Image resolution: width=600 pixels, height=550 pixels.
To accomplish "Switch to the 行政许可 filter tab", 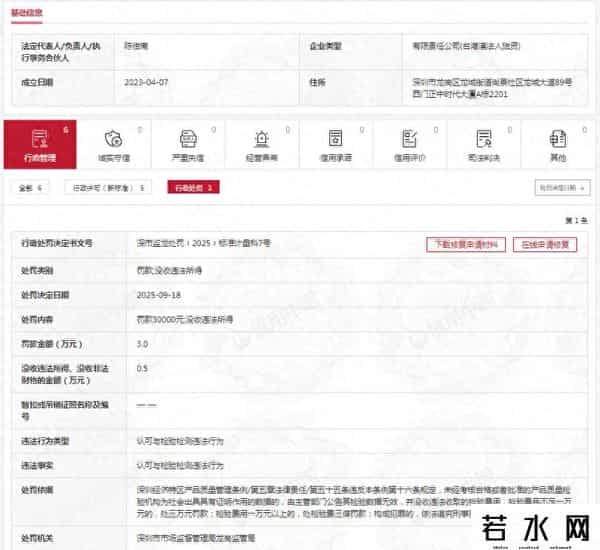I will (x=109, y=187).
